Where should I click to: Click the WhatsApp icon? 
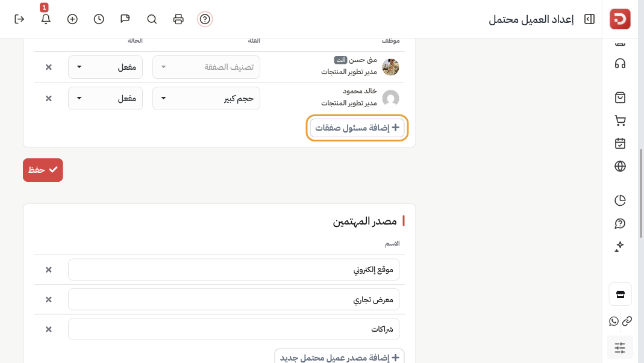[x=614, y=321]
